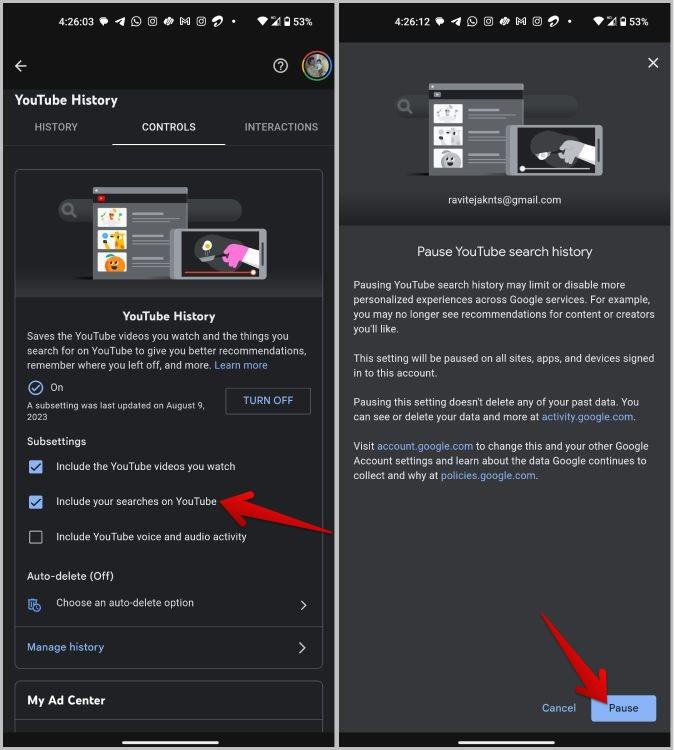Dismiss dialog with Cancel

coord(559,708)
